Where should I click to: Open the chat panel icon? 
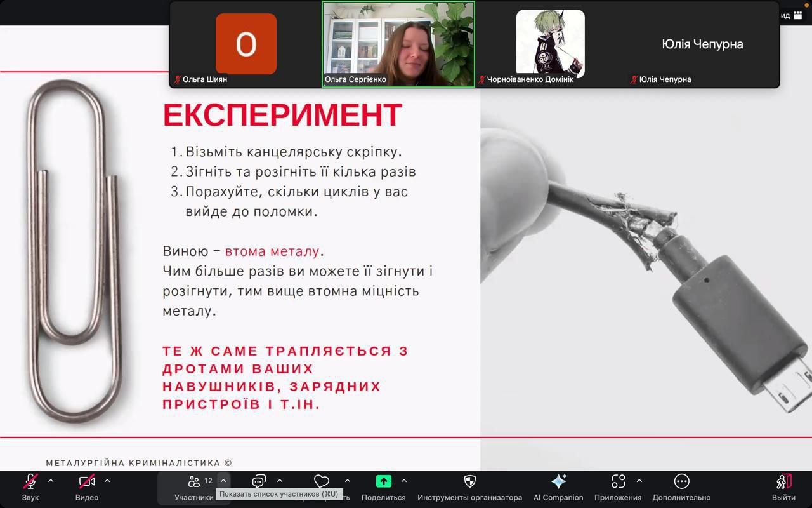259,481
